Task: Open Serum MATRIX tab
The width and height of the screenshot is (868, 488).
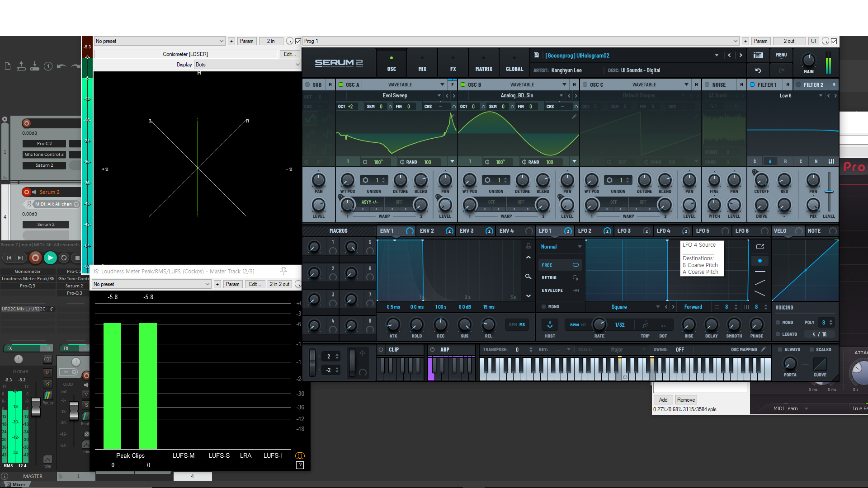Action: [484, 63]
